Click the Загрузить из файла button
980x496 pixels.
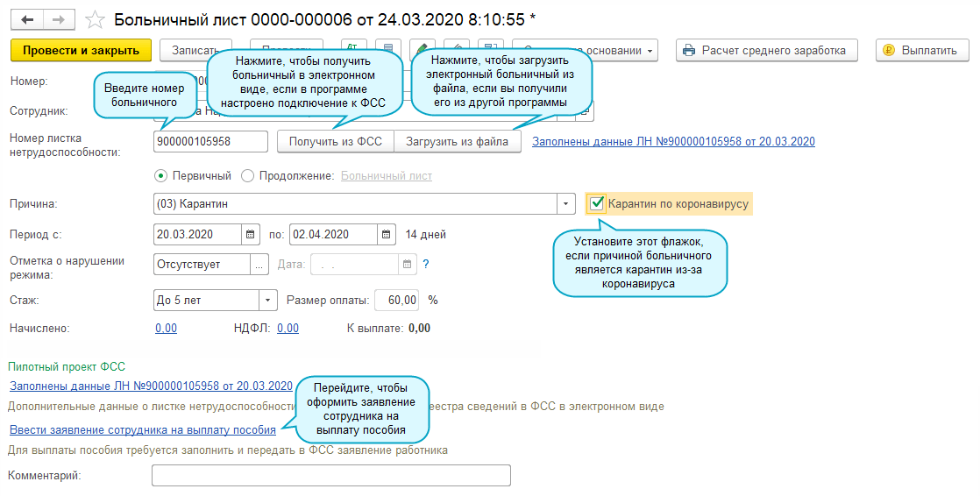coord(458,142)
